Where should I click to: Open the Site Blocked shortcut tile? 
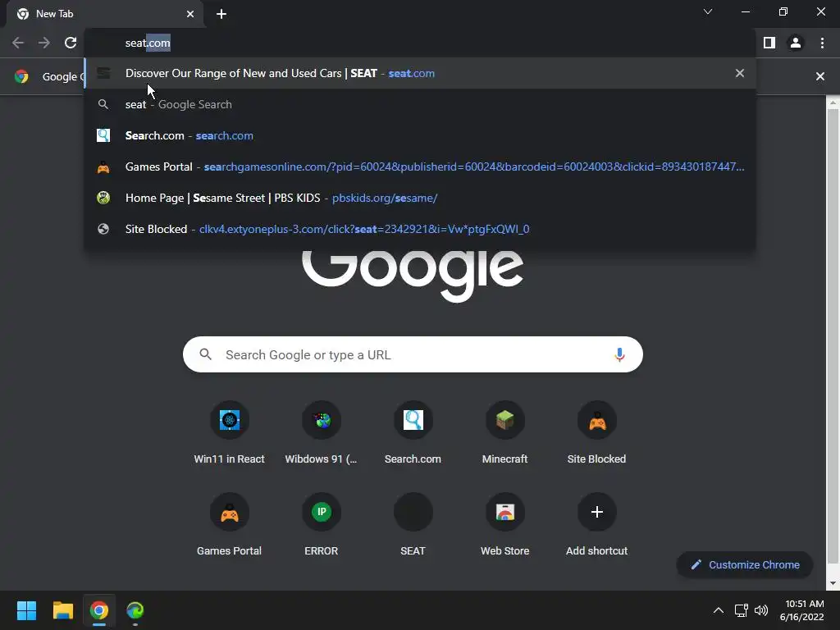tap(597, 433)
